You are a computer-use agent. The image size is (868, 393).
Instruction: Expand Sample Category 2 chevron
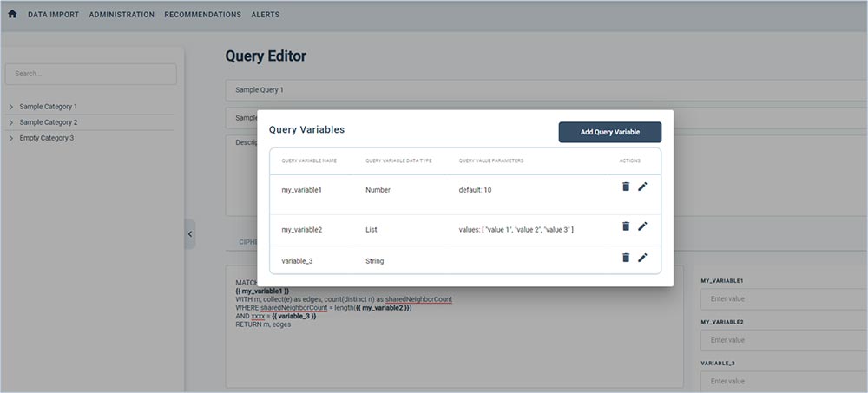[11, 122]
